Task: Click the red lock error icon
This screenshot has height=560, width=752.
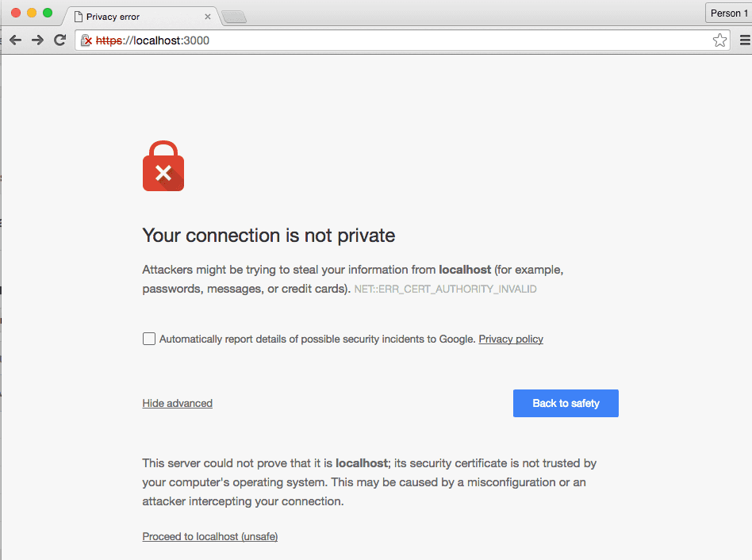Action: (163, 167)
